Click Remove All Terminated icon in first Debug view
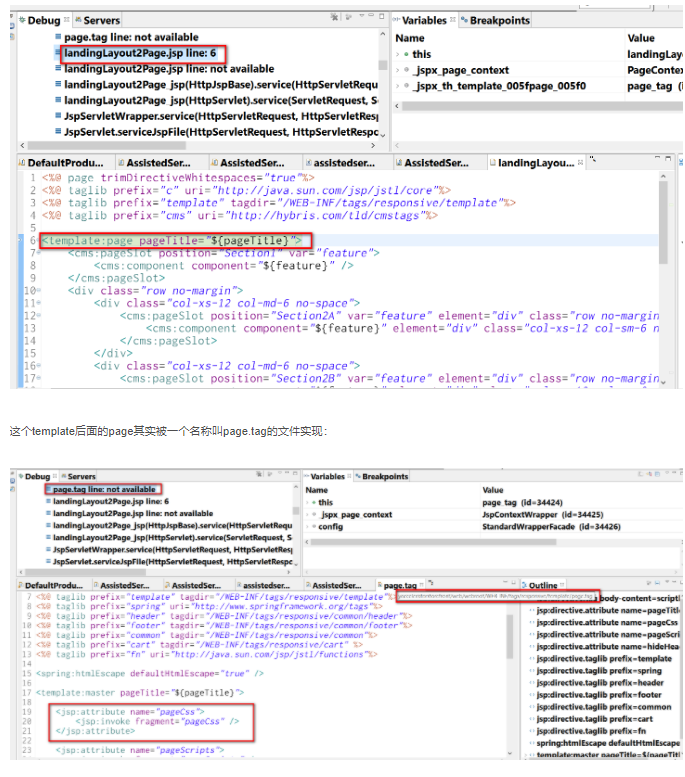685x777 pixels. coord(335,17)
